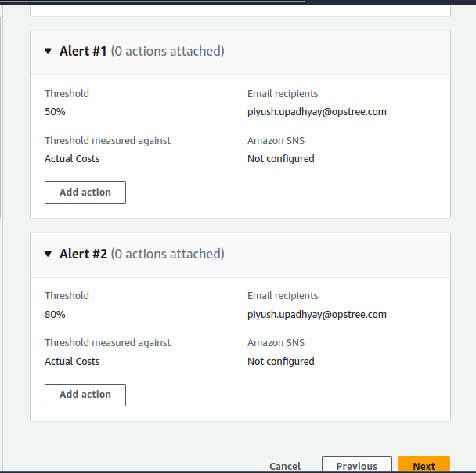The height and width of the screenshot is (473, 476).
Task: Collapse the Alert #2 section triangle
Action: (49, 255)
